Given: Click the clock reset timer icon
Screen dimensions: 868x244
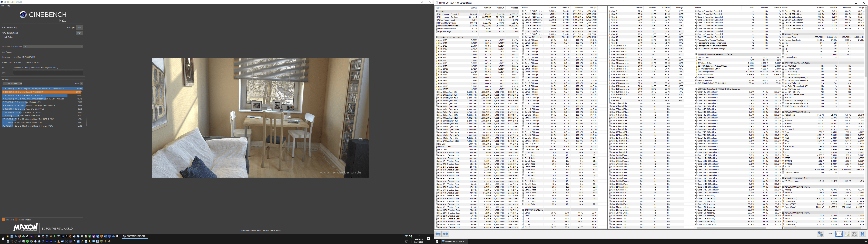Looking at the screenshot, I should pos(839,234).
